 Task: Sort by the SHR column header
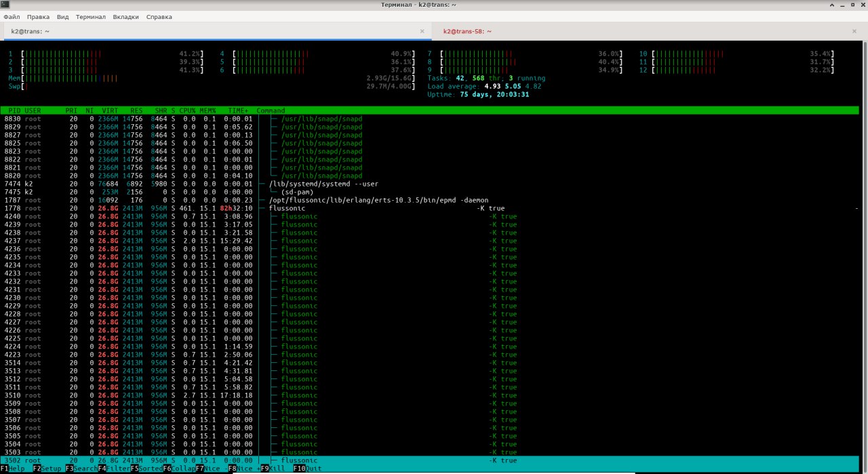tap(161, 111)
